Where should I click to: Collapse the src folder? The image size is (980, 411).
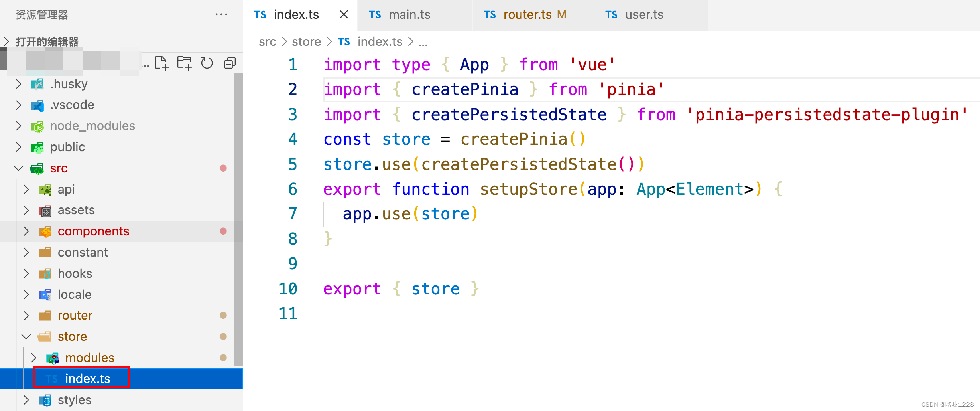(18, 168)
